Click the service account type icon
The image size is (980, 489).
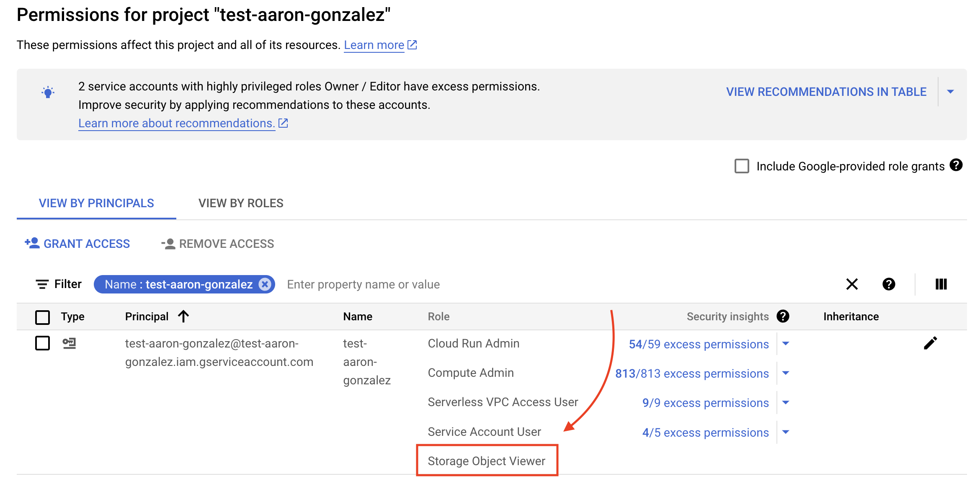[x=69, y=343]
